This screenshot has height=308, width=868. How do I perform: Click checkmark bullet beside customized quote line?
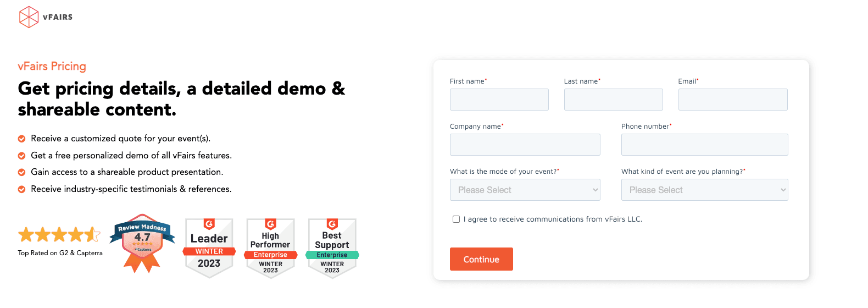pos(22,139)
